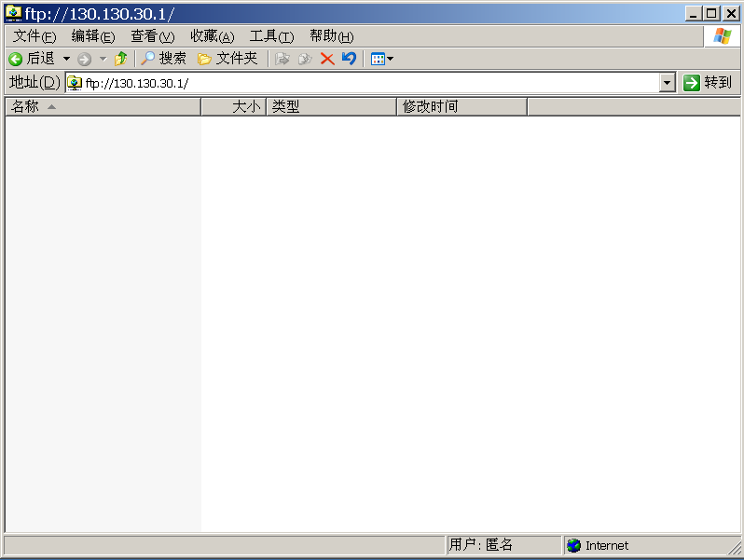This screenshot has width=744, height=560.
Task: Open the 编辑(E) menu
Action: tap(93, 36)
